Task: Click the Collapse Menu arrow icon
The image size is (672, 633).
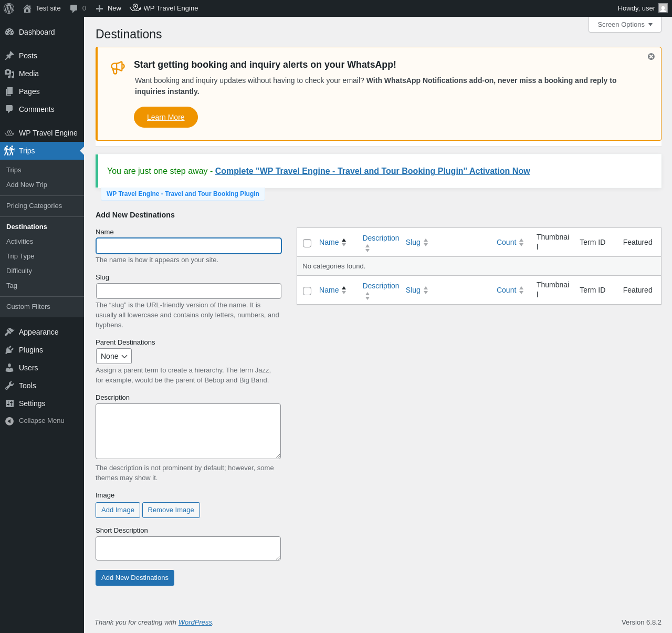Action: (x=9, y=421)
